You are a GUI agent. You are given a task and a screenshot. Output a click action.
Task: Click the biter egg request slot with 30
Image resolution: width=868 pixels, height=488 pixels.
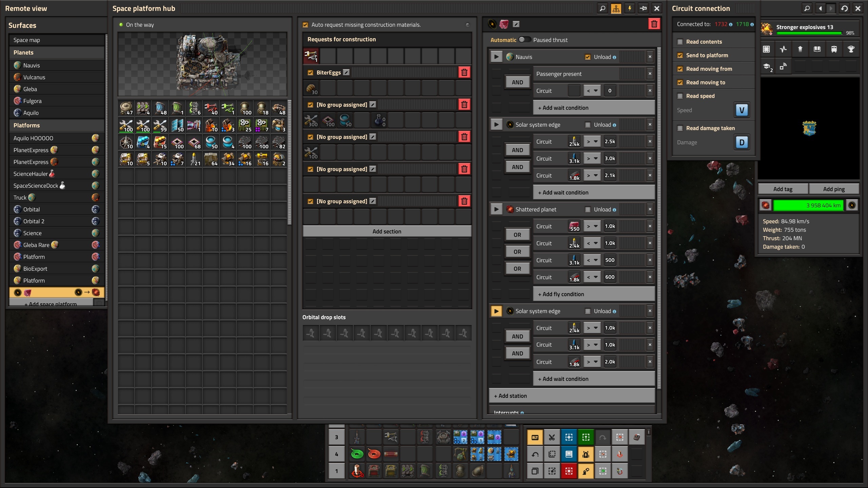[311, 89]
